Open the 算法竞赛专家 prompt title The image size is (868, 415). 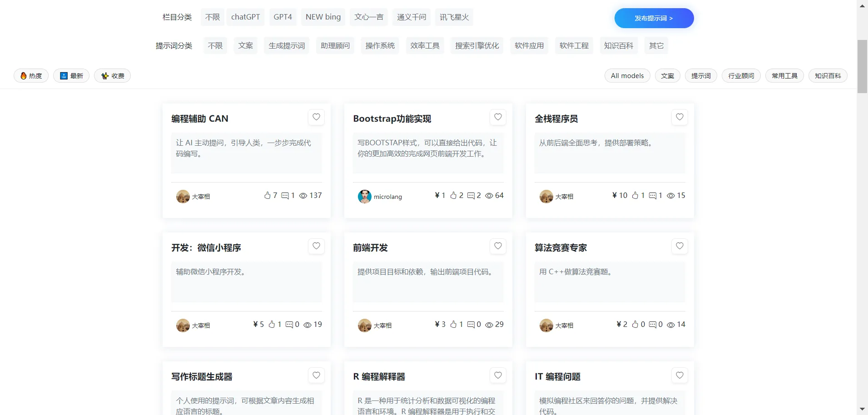click(x=561, y=248)
